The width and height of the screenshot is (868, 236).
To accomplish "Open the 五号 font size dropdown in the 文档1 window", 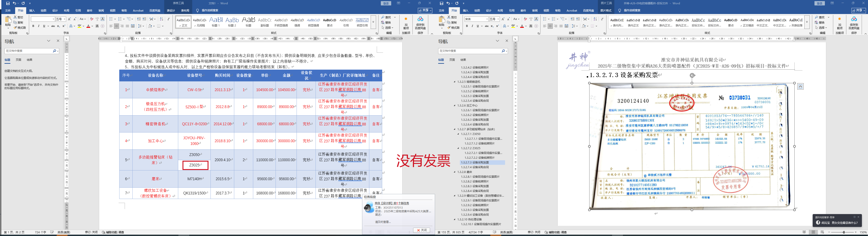I will click(x=64, y=19).
